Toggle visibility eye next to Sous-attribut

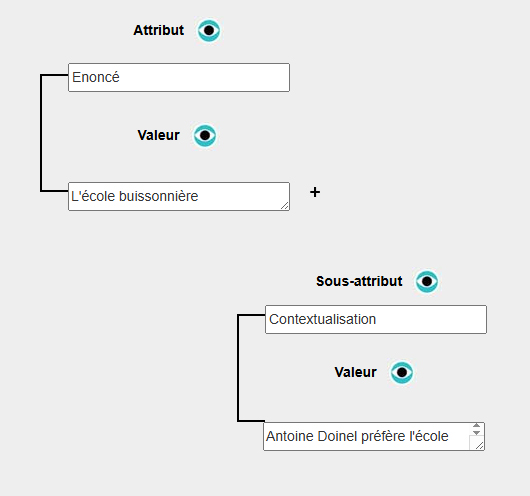[427, 281]
